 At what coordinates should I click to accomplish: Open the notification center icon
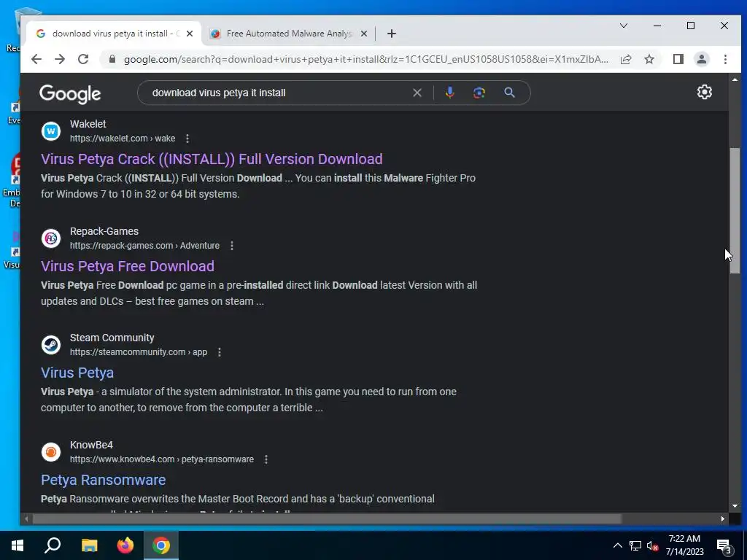coord(724,546)
